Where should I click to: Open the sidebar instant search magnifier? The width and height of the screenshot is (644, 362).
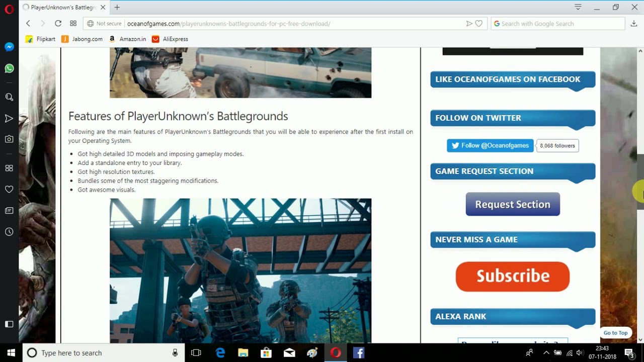[x=9, y=97]
